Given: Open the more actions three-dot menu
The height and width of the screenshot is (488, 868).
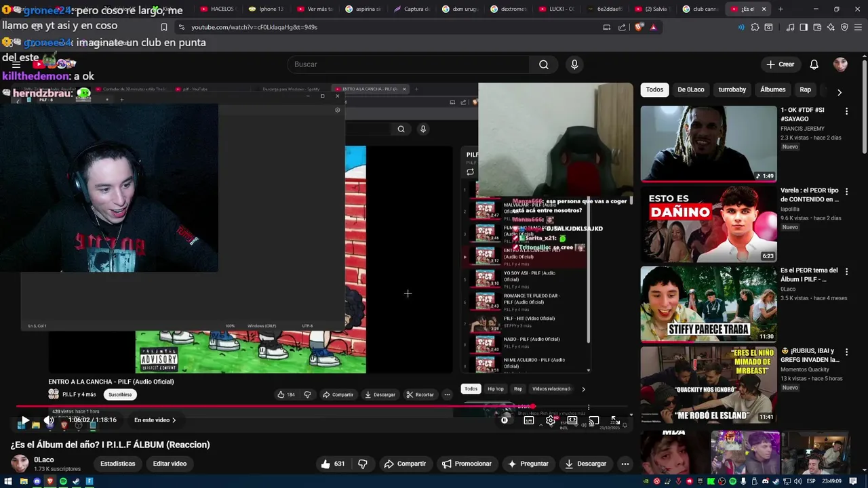Looking at the screenshot, I should click(625, 464).
